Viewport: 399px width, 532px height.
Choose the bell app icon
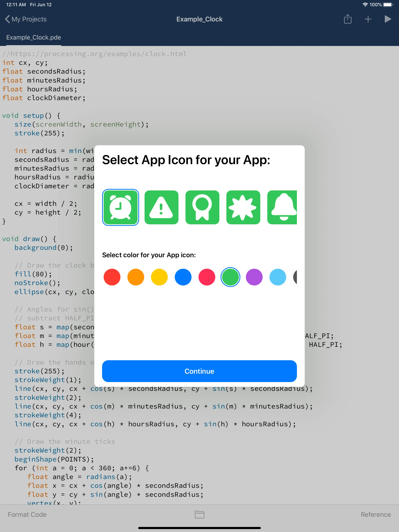click(x=282, y=207)
